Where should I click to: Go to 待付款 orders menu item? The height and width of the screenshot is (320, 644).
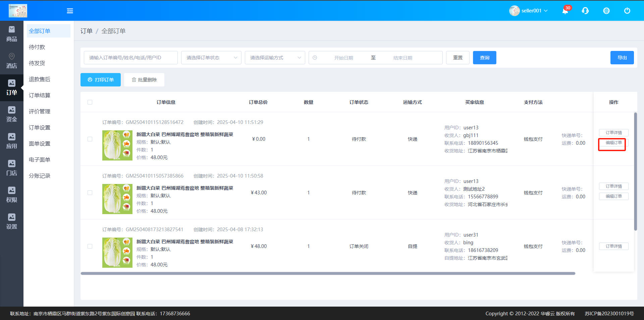coord(37,47)
